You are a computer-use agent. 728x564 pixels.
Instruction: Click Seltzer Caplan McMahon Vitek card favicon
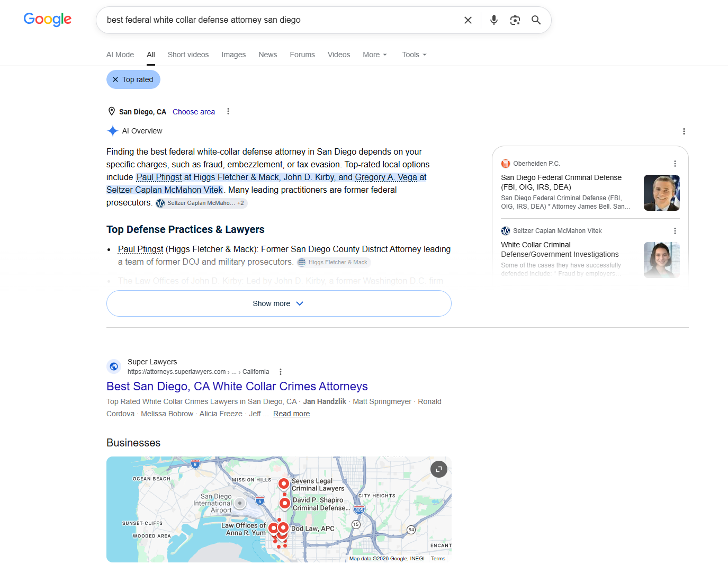(506, 231)
